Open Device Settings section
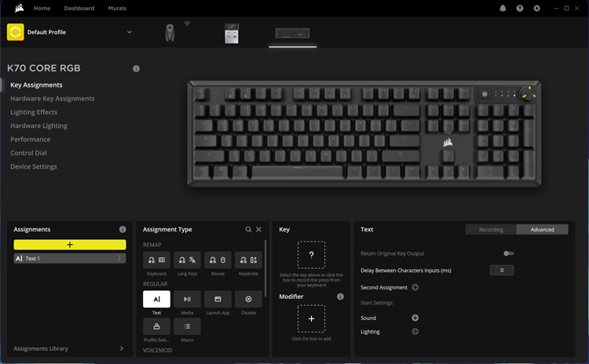The height and width of the screenshot is (364, 589). pyautogui.click(x=34, y=166)
